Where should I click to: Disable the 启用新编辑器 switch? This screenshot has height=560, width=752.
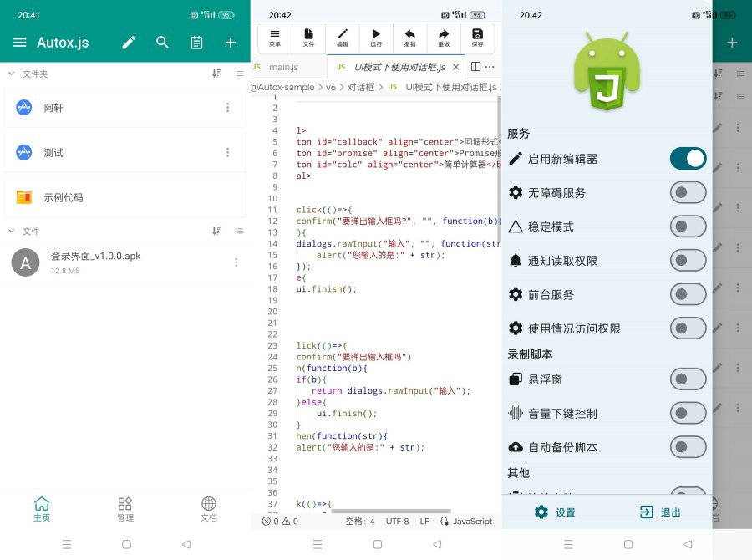688,159
